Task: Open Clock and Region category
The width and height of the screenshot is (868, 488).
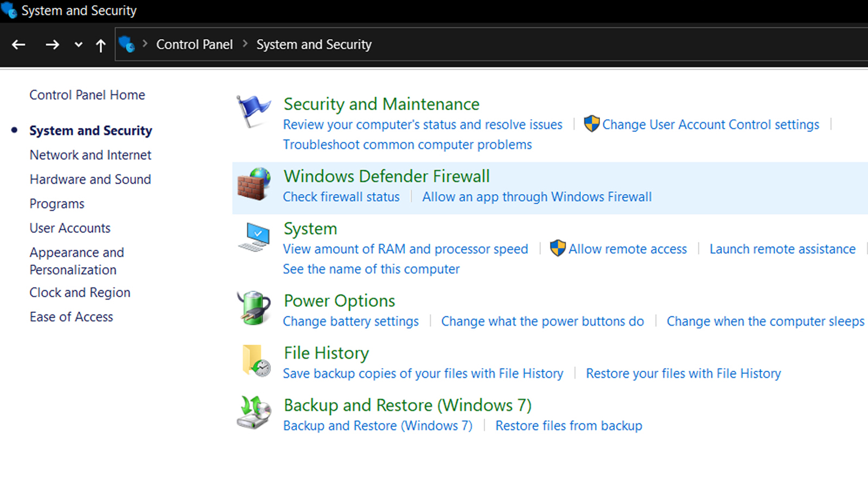Action: point(80,293)
